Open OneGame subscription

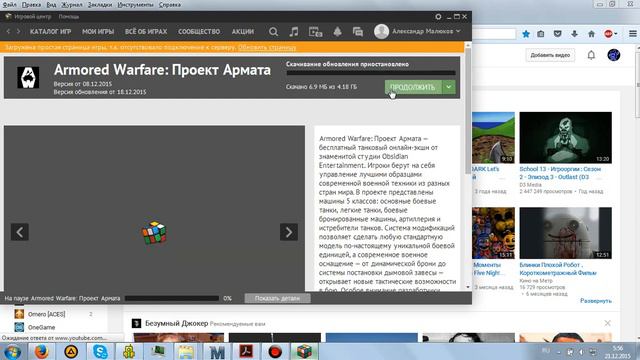(x=42, y=327)
